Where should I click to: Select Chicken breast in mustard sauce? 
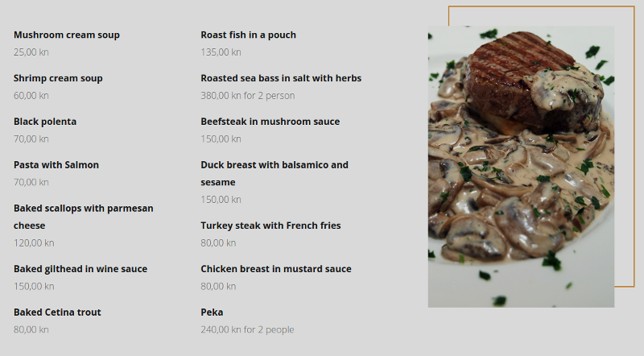(276, 269)
